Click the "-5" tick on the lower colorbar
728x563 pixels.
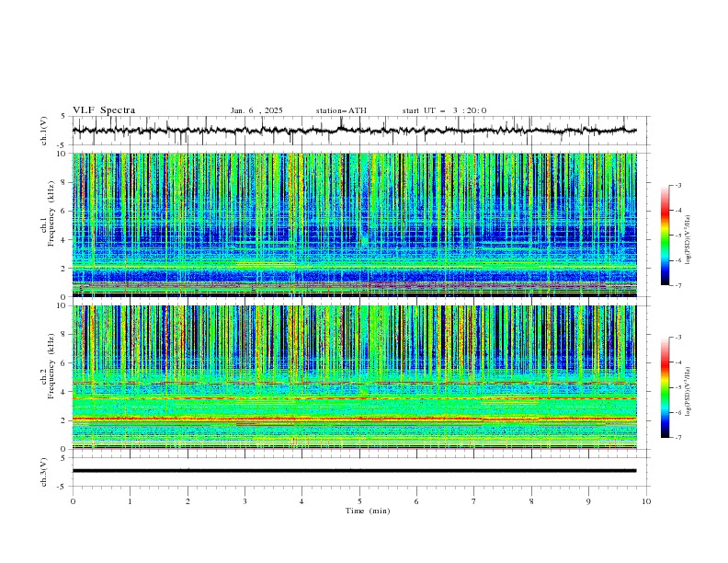pyautogui.click(x=678, y=387)
